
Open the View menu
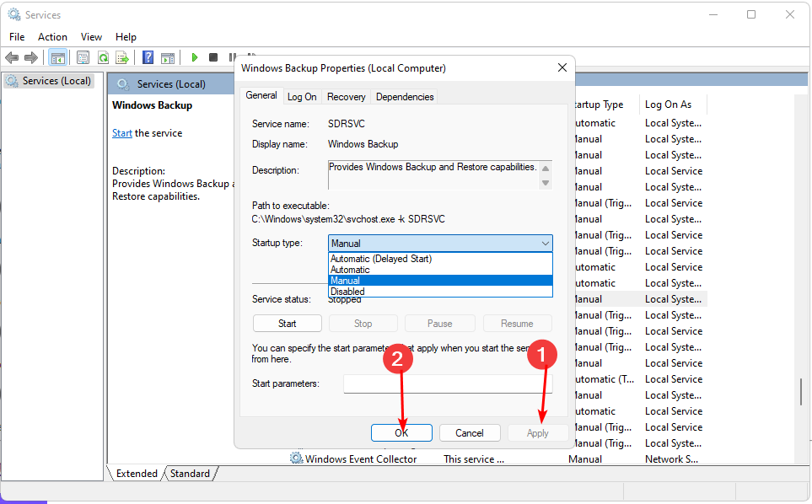click(91, 37)
